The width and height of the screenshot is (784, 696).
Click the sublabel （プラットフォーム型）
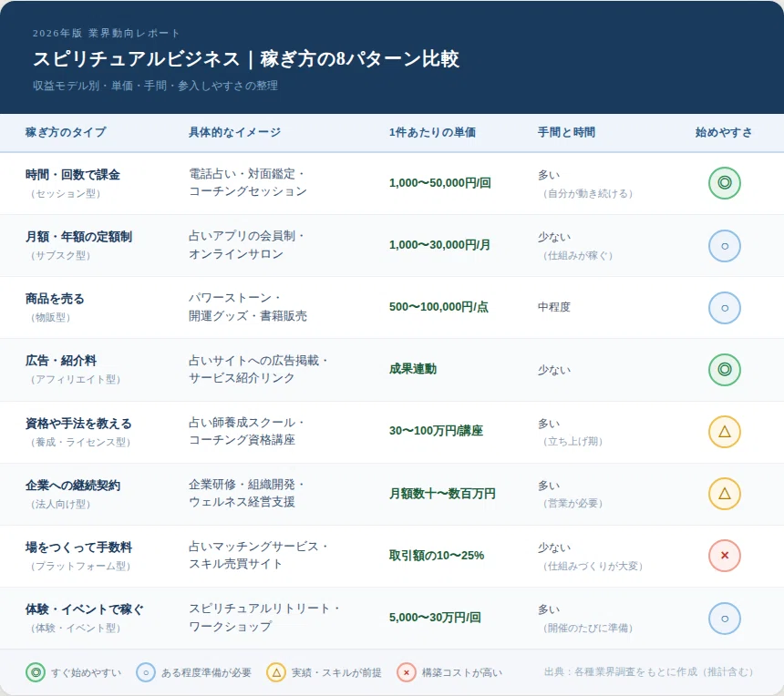pos(80,567)
